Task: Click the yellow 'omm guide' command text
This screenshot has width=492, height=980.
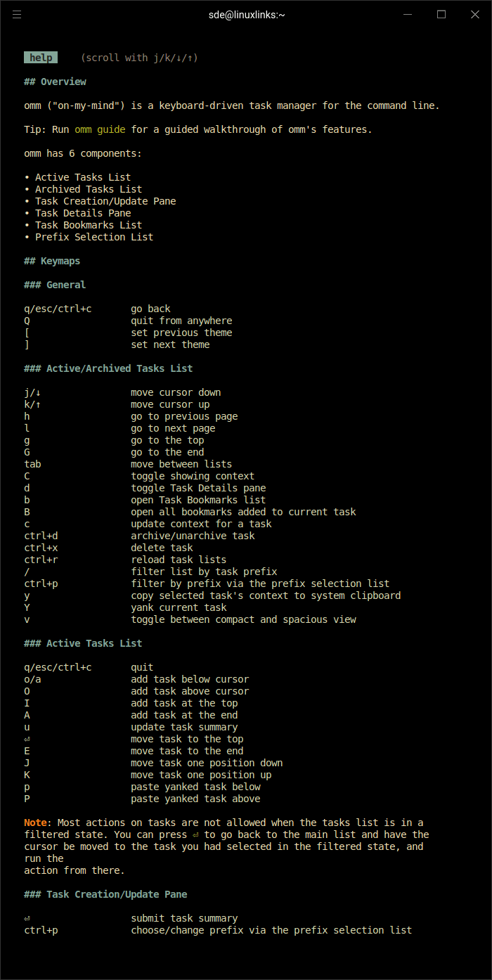Action: (100, 129)
